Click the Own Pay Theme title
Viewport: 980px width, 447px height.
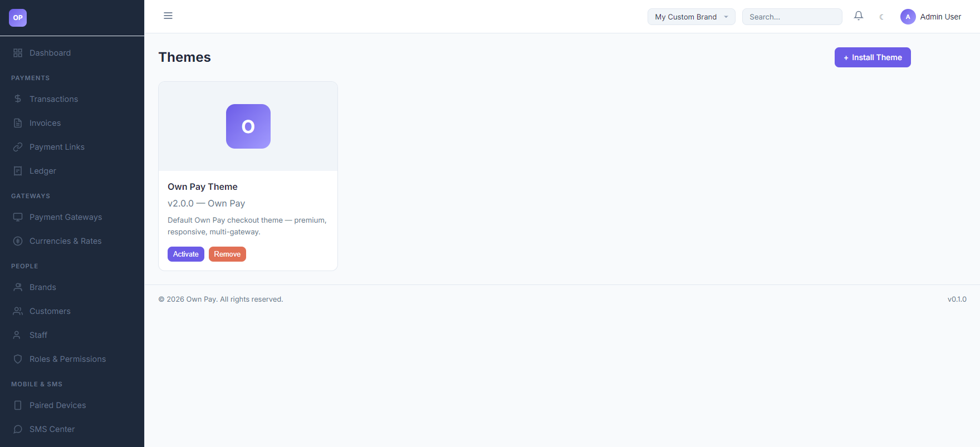coord(203,186)
